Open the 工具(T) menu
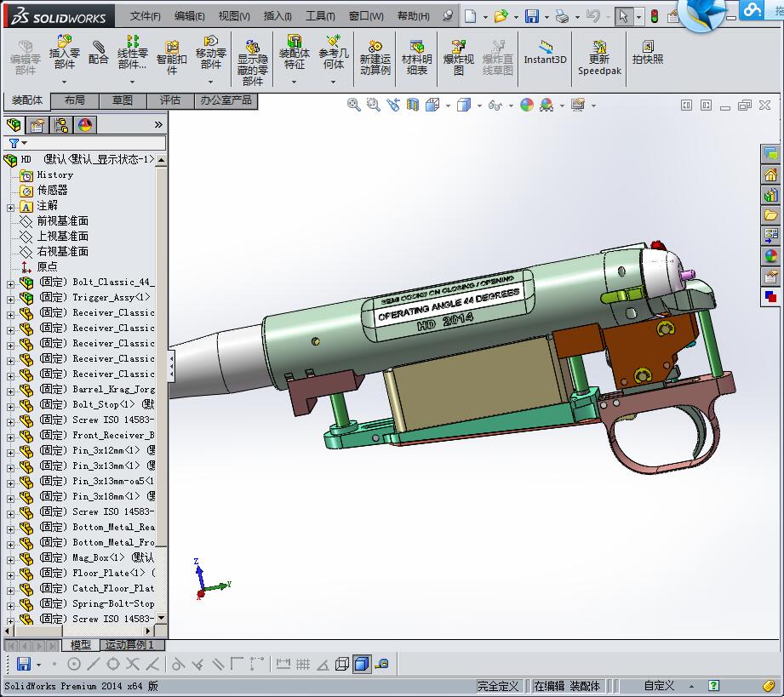This screenshot has height=697, width=784. coord(320,16)
